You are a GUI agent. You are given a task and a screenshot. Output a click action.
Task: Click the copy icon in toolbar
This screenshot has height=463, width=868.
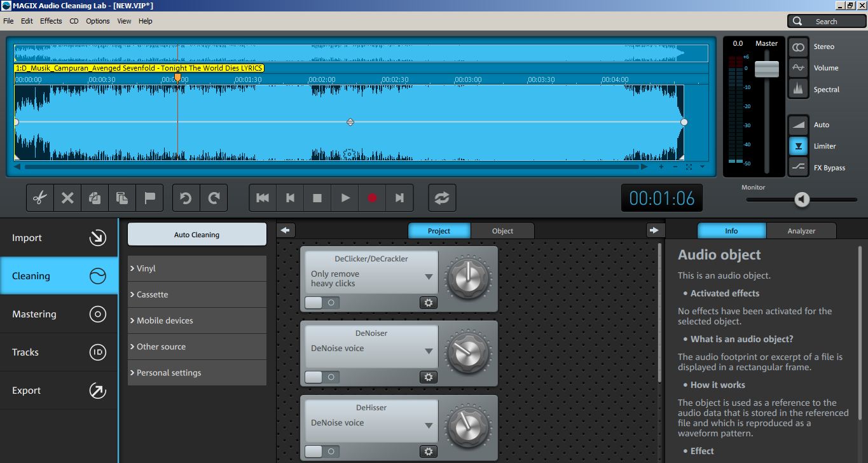tap(95, 198)
